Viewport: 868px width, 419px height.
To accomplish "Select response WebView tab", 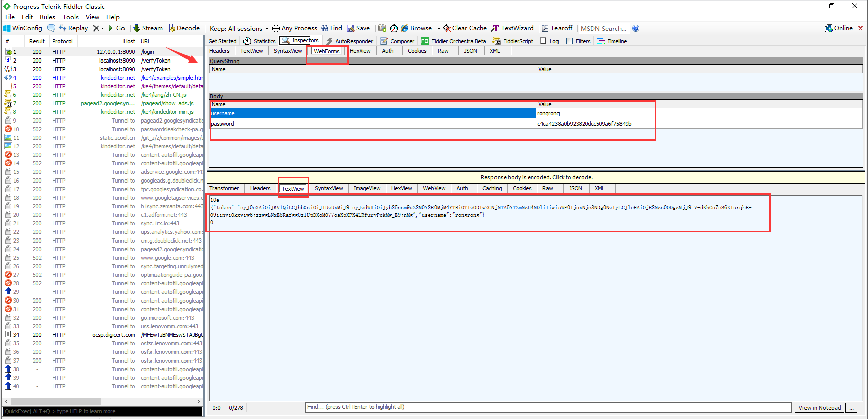I will pyautogui.click(x=434, y=188).
